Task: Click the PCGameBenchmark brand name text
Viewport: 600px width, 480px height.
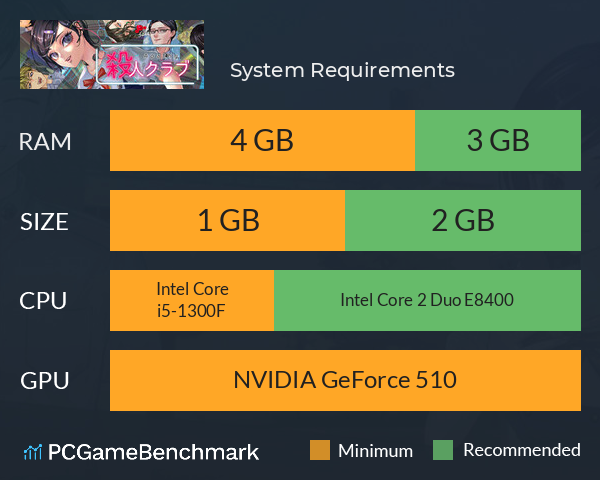Action: [x=153, y=452]
